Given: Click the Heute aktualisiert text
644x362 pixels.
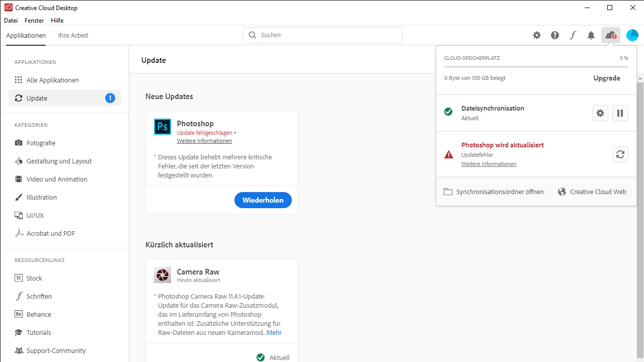Looking at the screenshot, I should click(x=198, y=280).
